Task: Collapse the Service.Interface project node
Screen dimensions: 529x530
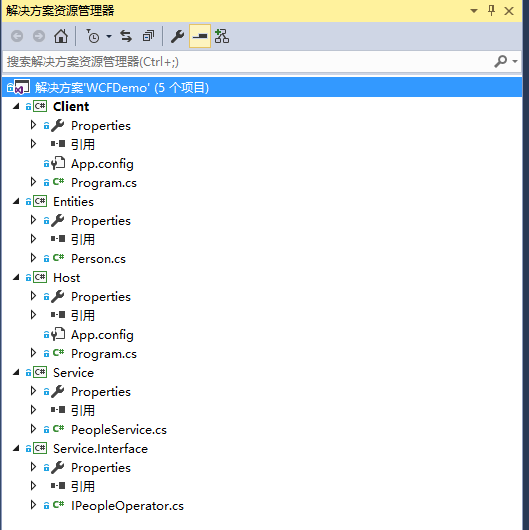Action: (x=16, y=449)
